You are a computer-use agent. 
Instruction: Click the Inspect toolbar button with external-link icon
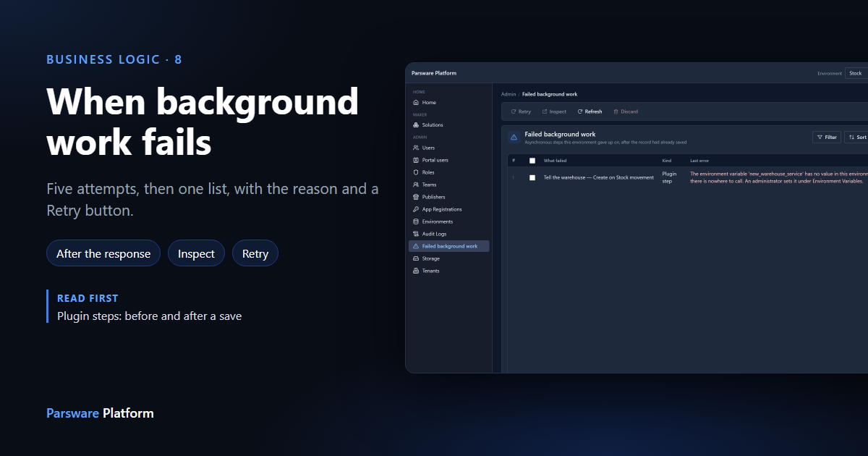tap(554, 111)
